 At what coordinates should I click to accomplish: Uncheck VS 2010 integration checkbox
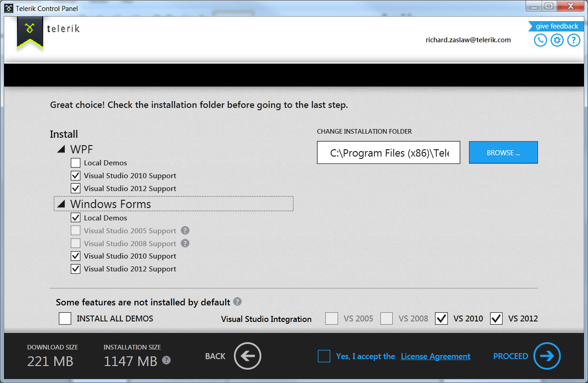coord(441,318)
